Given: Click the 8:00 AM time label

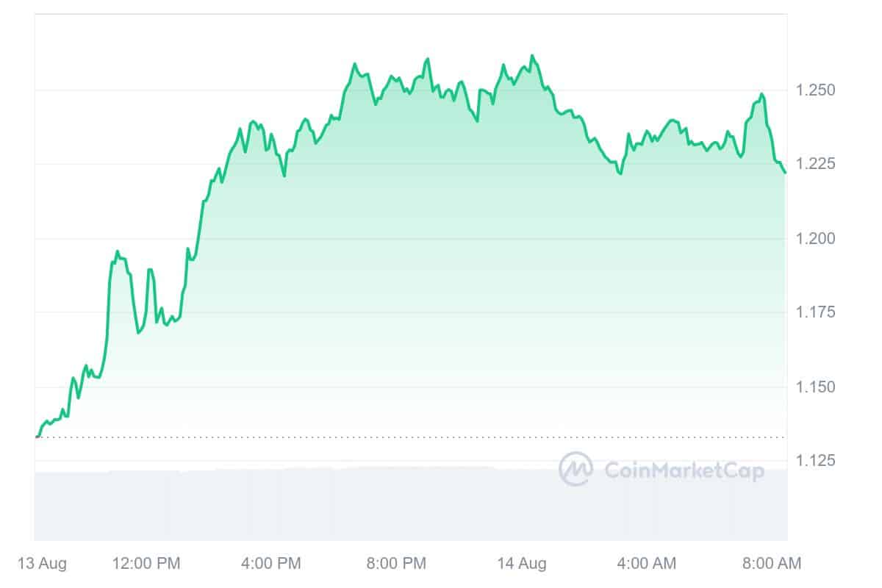Looking at the screenshot, I should [x=771, y=564].
